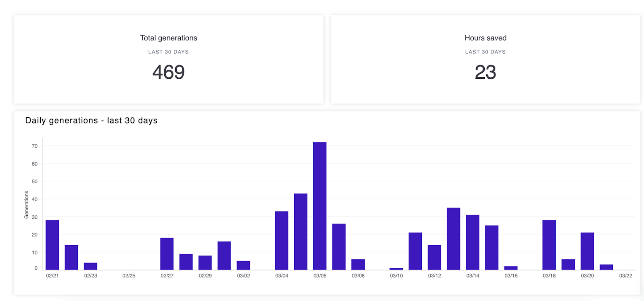644x301 pixels.
Task: Click the Hours saved card title
Action: pyautogui.click(x=486, y=38)
